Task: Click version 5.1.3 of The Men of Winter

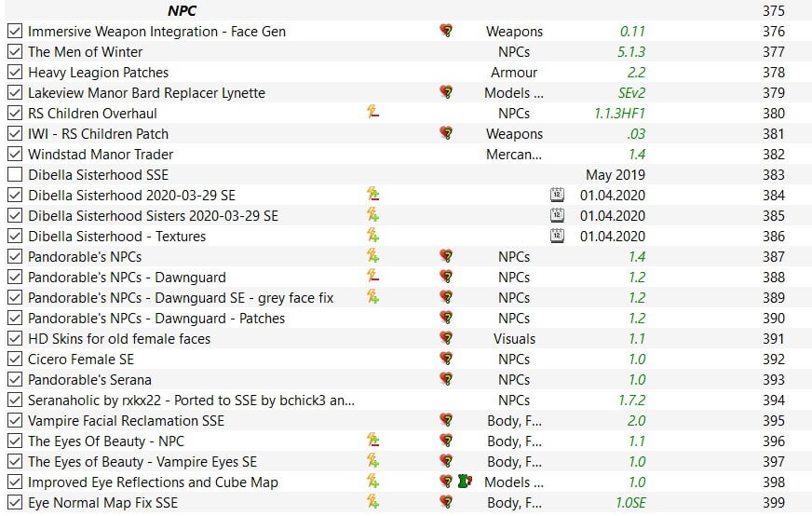Action: tap(630, 52)
